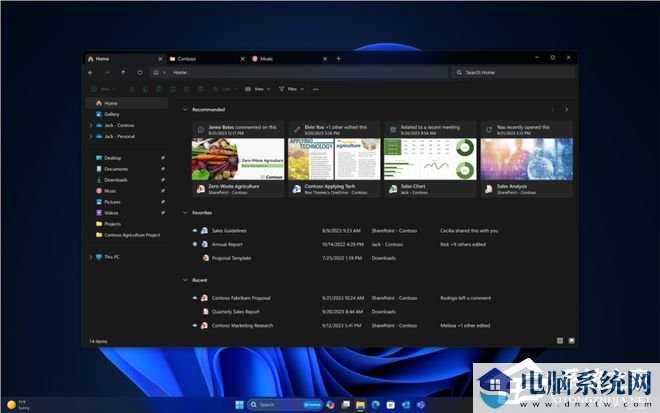The image size is (660, 413).
Task: Open the Sort dropdown menu
Action: click(x=225, y=89)
